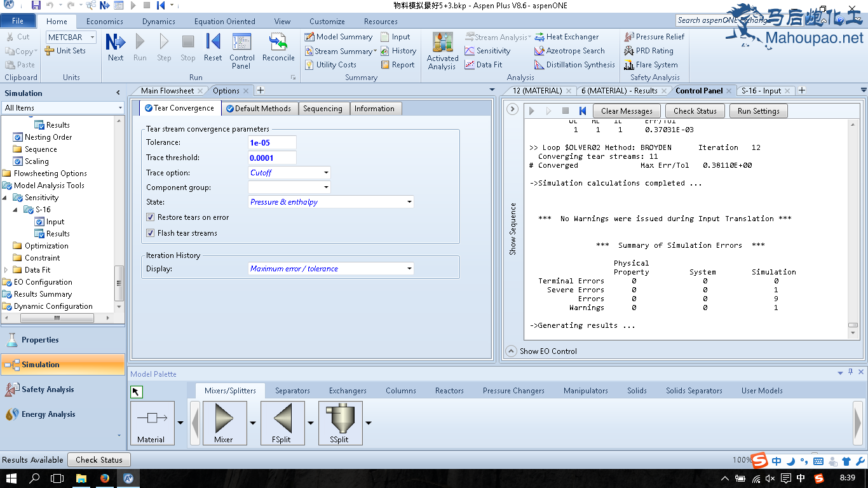Viewport: 868px width, 488px height.
Task: Collapse the Sensitivity tree node
Action: [6, 198]
